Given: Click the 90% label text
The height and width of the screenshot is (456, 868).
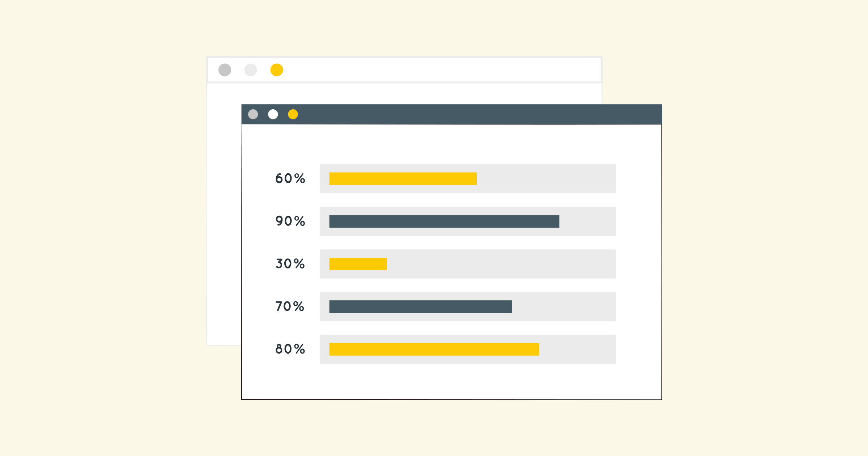Looking at the screenshot, I should (x=290, y=221).
